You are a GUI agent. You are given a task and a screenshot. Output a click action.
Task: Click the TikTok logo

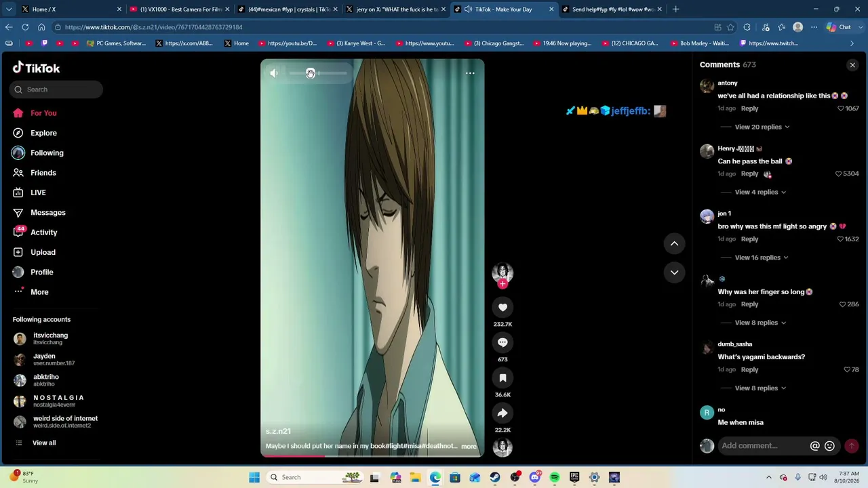pos(36,68)
